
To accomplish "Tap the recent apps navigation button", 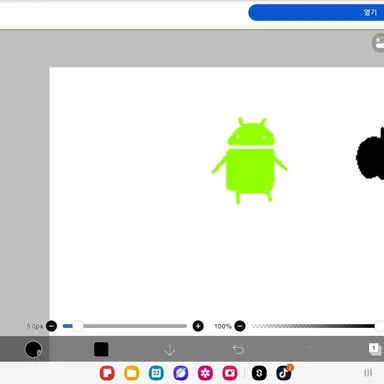I will [x=368, y=373].
